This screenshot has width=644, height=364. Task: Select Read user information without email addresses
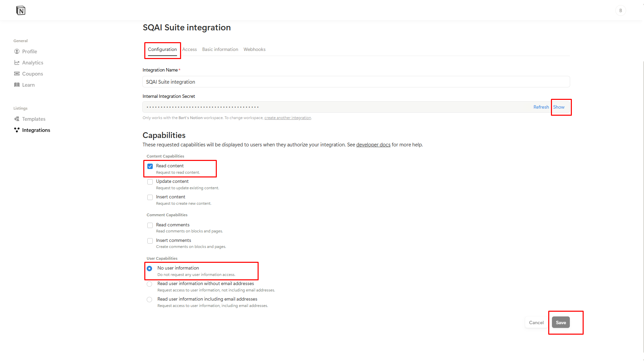click(x=149, y=284)
